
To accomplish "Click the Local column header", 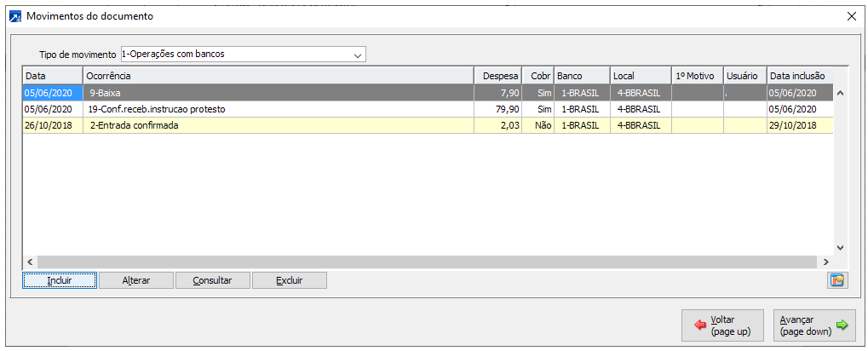I will pos(640,75).
